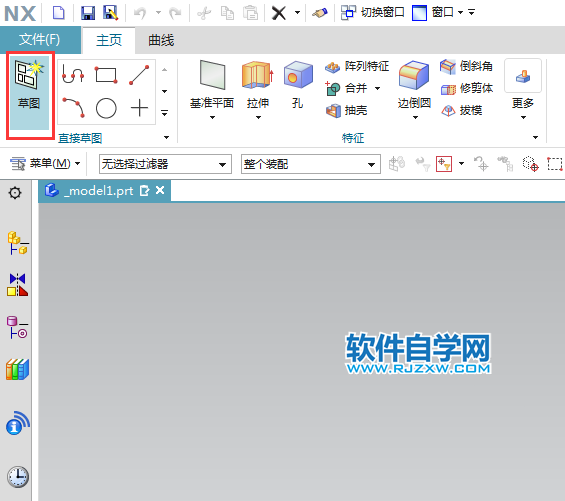Click Shell (抽壳) command
Image resolution: width=565 pixels, height=501 pixels.
[346, 110]
